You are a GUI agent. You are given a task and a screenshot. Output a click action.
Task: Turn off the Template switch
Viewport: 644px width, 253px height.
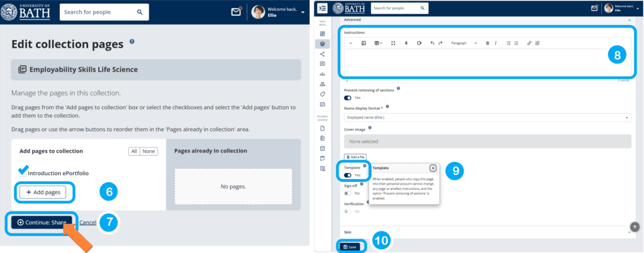348,175
